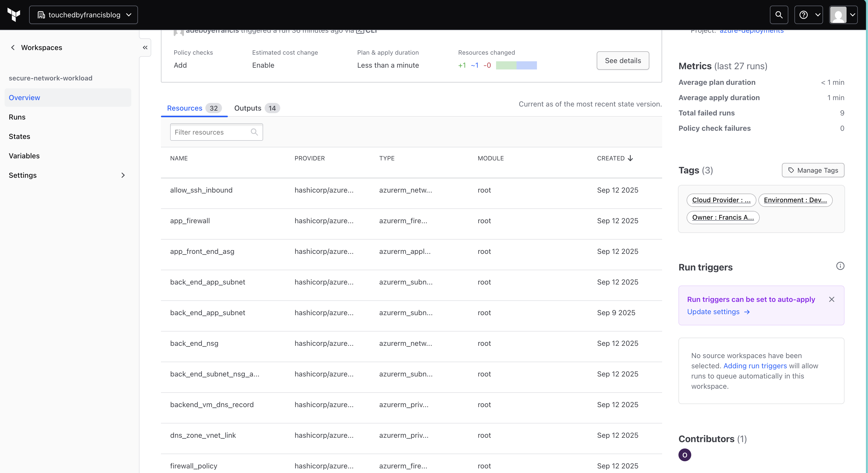868x473 pixels.
Task: Navigate back using the Workspaces arrow
Action: [13, 47]
